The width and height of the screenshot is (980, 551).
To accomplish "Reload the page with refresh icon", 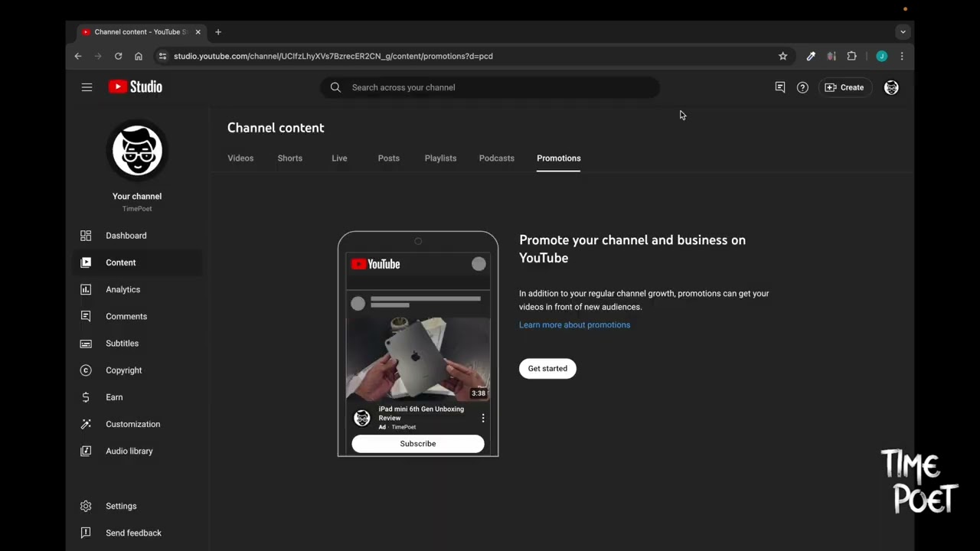I will coord(118,56).
